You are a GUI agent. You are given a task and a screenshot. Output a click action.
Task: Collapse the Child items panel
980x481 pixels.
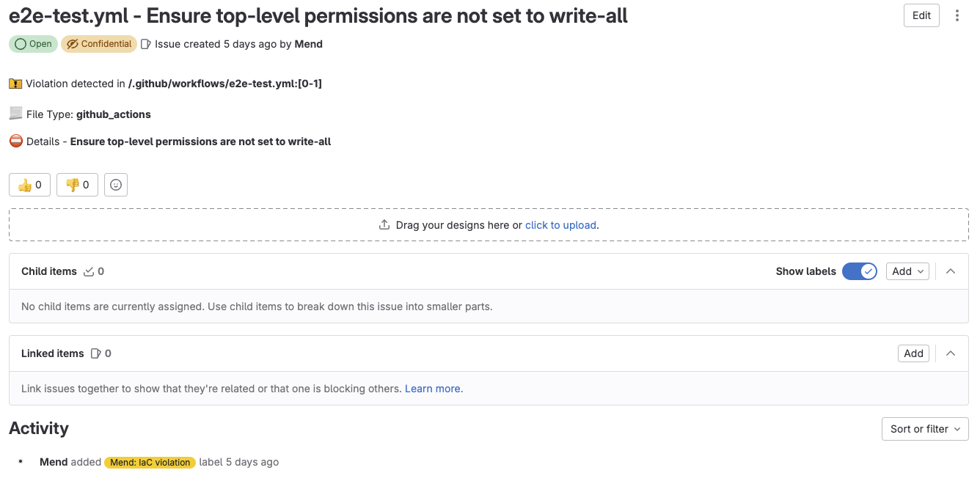tap(951, 271)
